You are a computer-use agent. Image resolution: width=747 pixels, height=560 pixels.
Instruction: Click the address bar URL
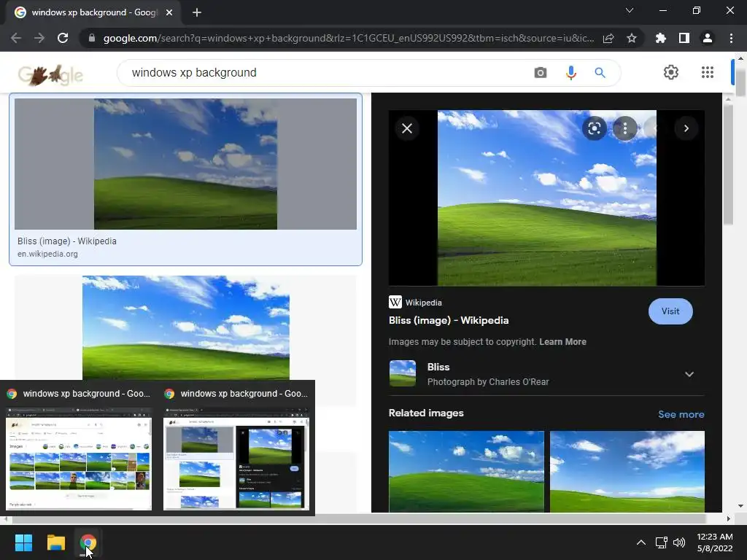349,38
